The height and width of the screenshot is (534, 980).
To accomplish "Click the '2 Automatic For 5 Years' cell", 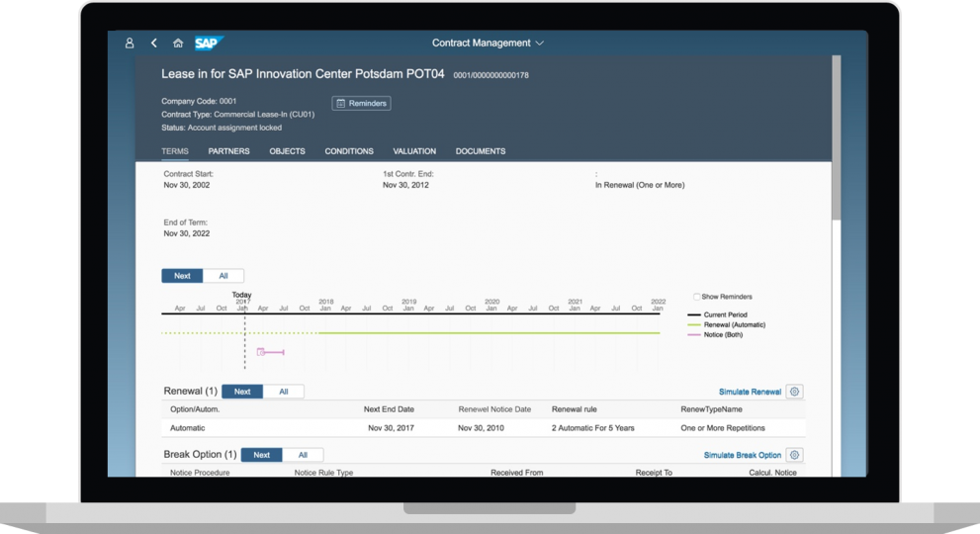I will coord(592,428).
